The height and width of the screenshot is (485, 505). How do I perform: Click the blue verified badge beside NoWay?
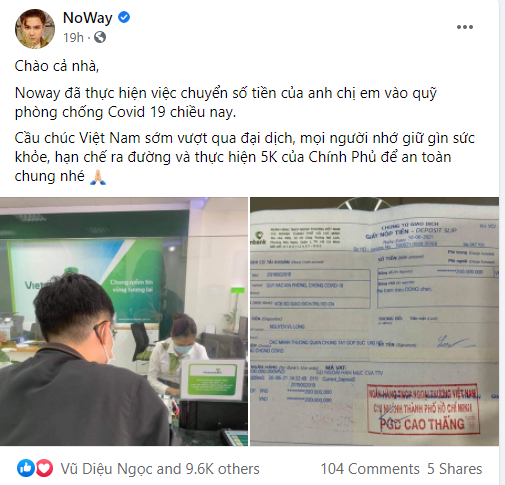click(x=124, y=17)
